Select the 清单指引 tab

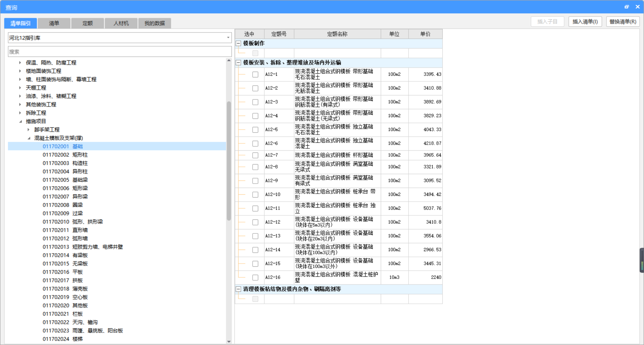pos(20,23)
